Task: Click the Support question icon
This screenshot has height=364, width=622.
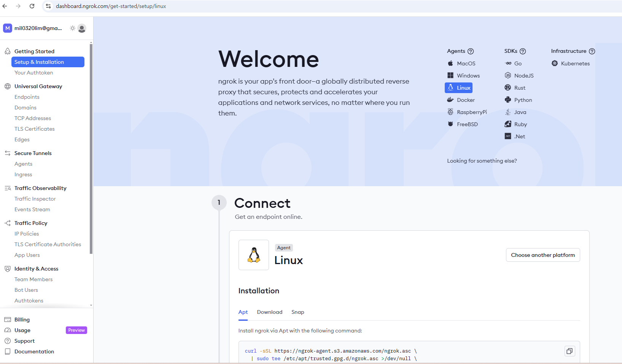Action: point(8,341)
